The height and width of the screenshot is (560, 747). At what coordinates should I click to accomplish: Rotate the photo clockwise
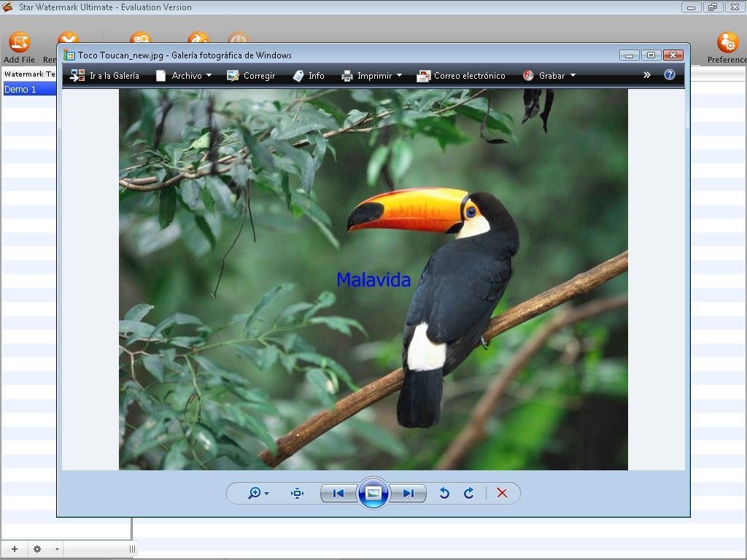(x=469, y=494)
